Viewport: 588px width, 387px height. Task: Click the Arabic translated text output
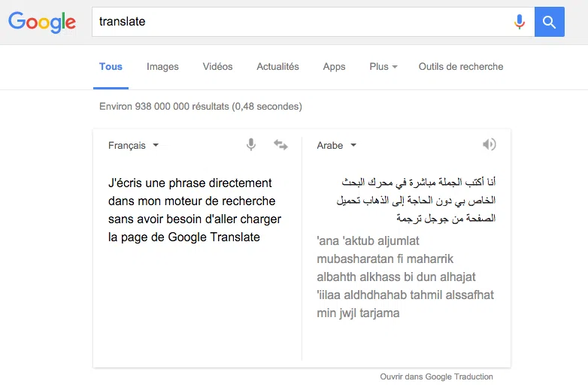click(416, 200)
